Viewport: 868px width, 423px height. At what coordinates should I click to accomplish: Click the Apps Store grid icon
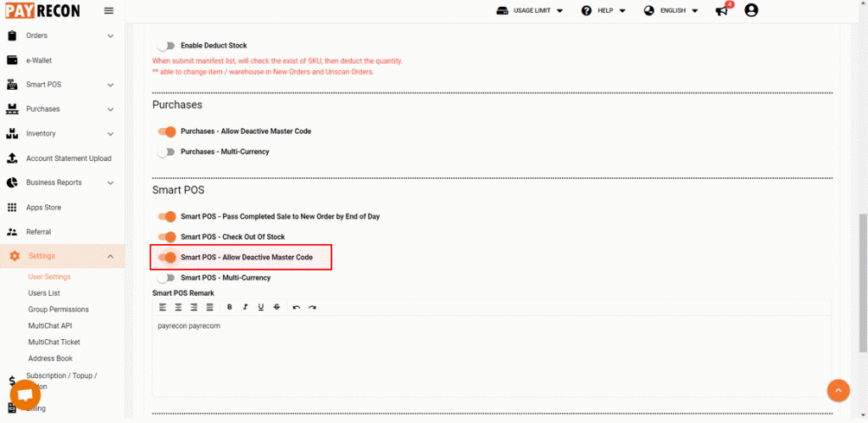tap(12, 208)
